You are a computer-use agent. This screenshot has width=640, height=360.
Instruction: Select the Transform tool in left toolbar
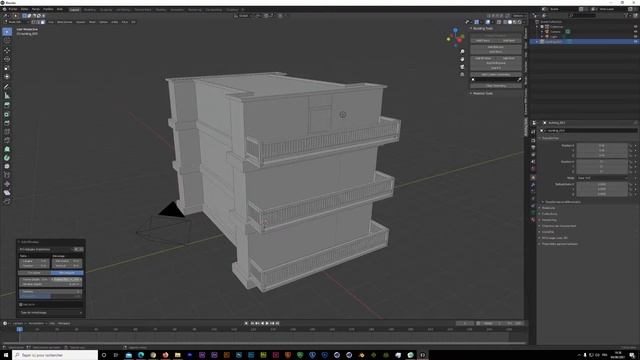7,76
